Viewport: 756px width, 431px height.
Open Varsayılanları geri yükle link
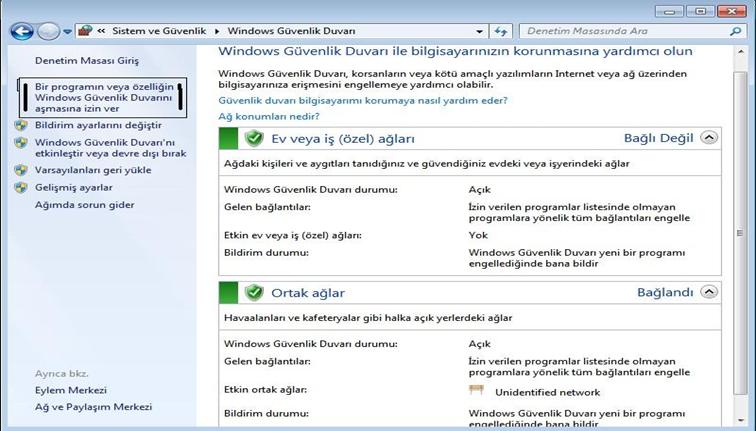point(93,170)
